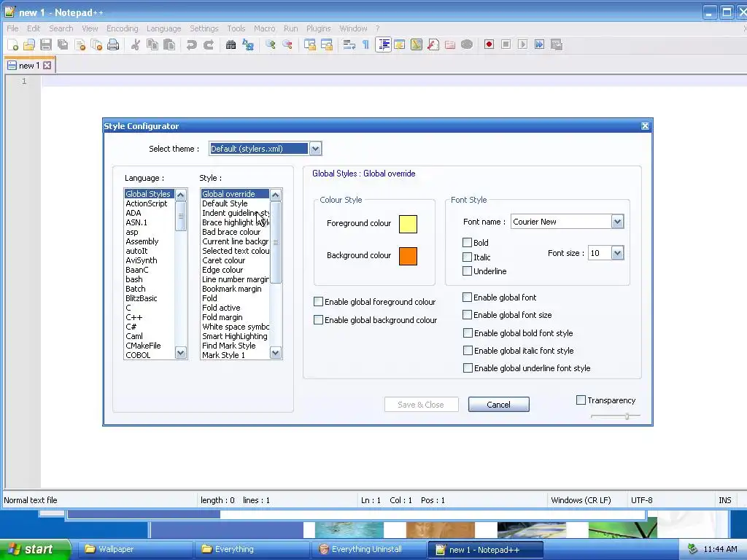
Task: Click Style list scroll down arrow
Action: click(275, 353)
